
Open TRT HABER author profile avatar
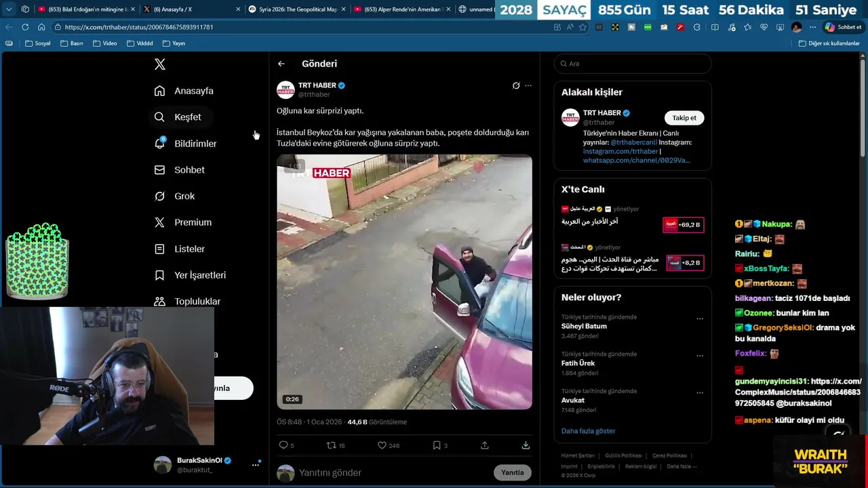coord(285,89)
